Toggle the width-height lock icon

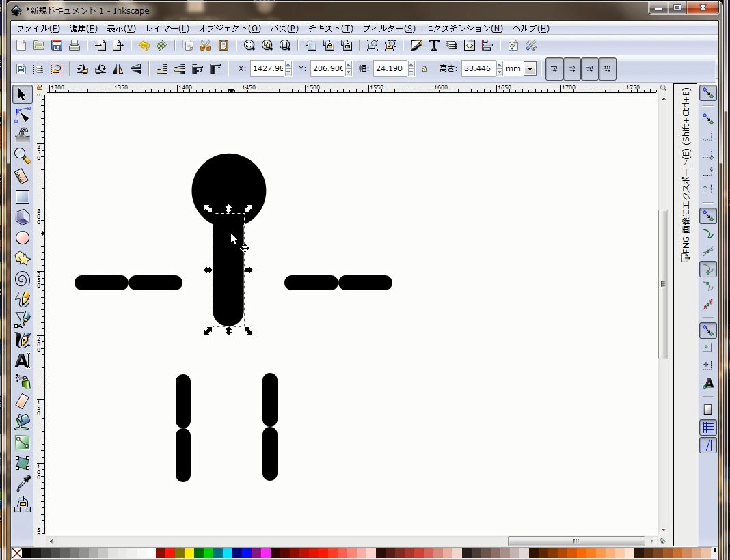pyautogui.click(x=424, y=69)
